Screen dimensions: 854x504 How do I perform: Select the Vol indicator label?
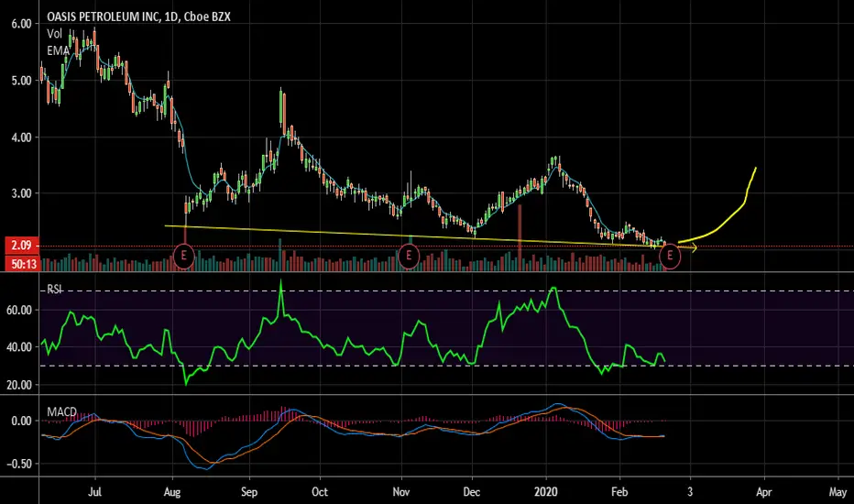54,34
